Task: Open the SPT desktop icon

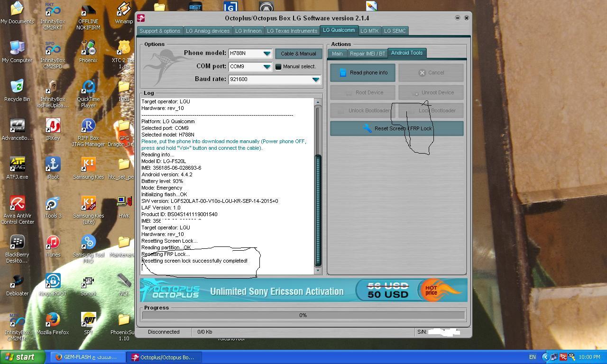Action: click(x=88, y=324)
